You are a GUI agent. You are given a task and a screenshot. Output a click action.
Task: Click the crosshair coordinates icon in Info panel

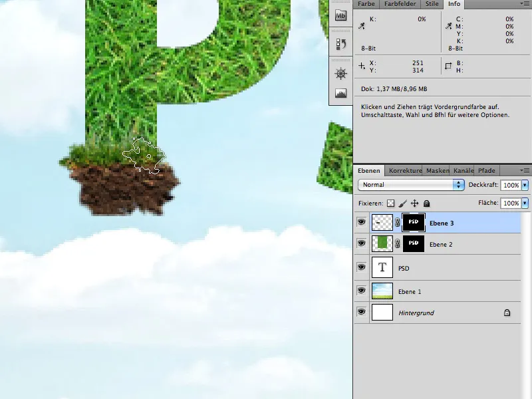362,66
